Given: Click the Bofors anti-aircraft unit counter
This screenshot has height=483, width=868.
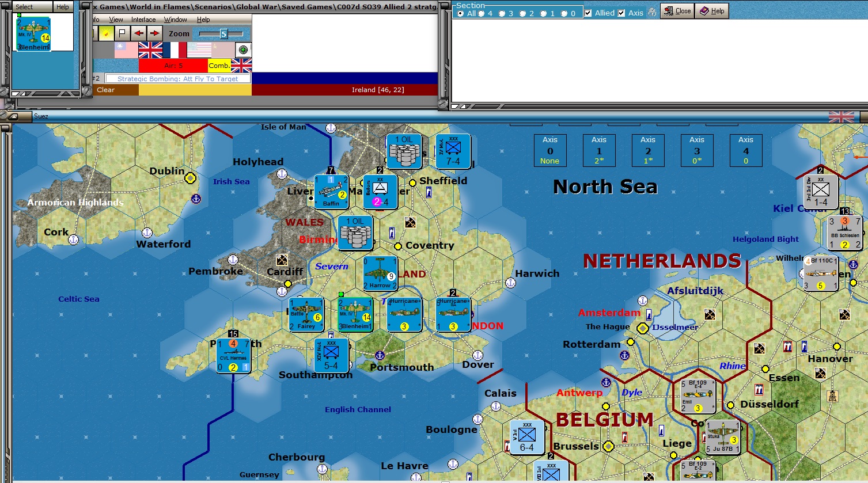Looking at the screenshot, I should (380, 192).
